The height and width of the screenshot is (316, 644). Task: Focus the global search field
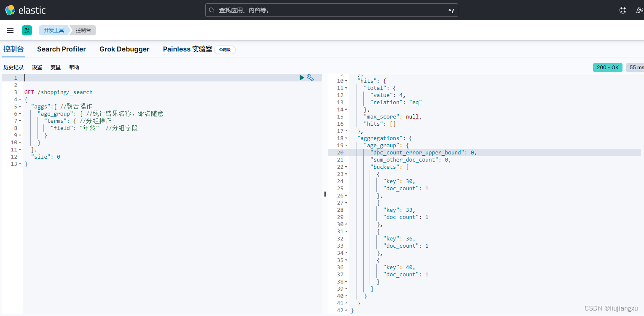click(x=332, y=10)
